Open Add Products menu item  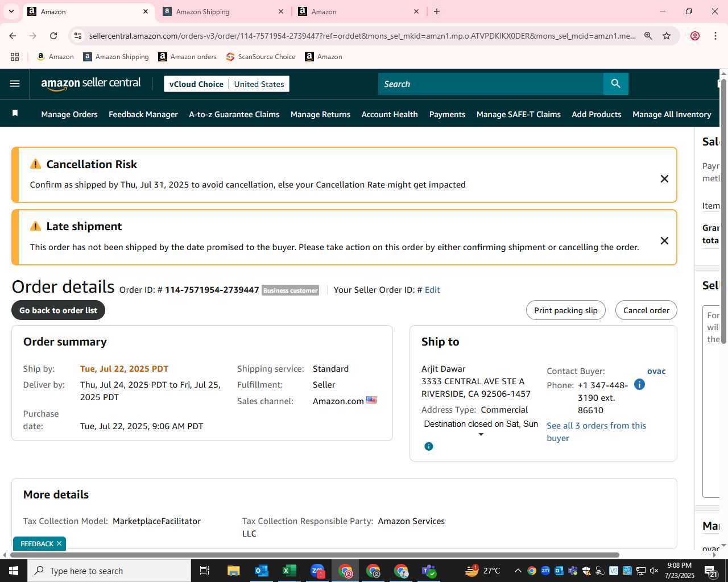click(x=597, y=114)
